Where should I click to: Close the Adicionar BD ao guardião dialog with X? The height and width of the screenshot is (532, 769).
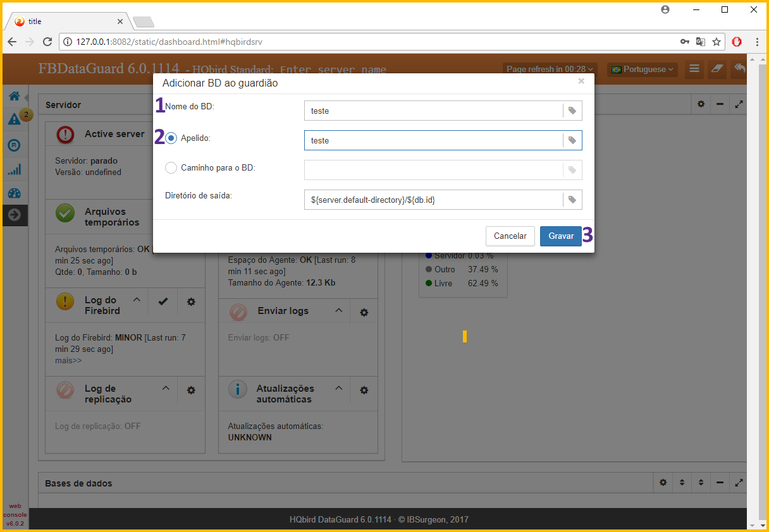point(581,82)
